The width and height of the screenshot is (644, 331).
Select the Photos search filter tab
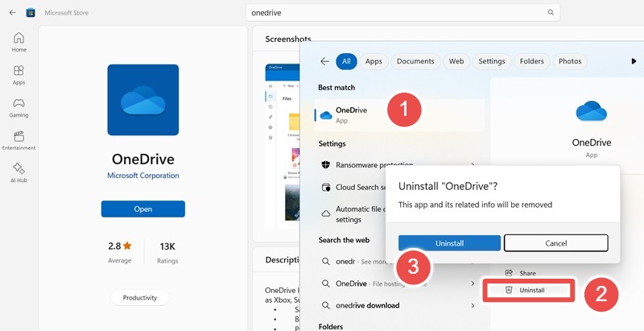pyautogui.click(x=570, y=61)
